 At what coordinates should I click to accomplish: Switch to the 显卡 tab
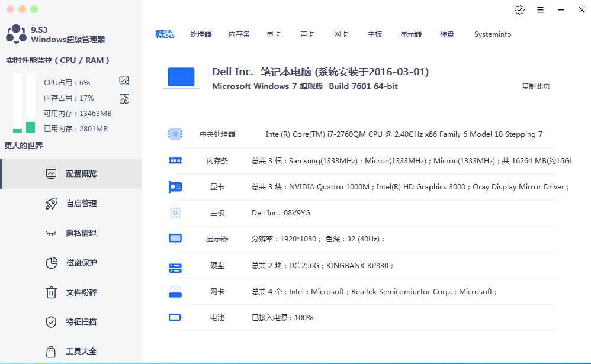tap(274, 34)
